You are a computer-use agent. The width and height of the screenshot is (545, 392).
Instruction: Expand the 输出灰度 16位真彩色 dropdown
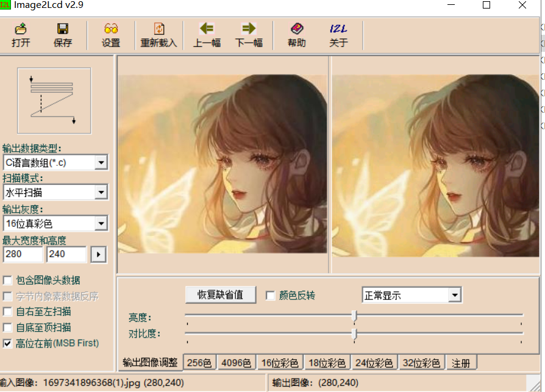click(x=101, y=224)
